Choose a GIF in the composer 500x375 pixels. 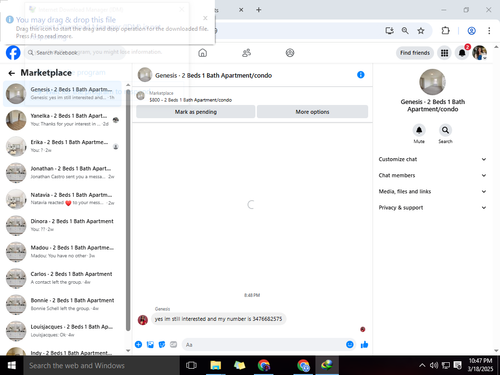(x=173, y=344)
